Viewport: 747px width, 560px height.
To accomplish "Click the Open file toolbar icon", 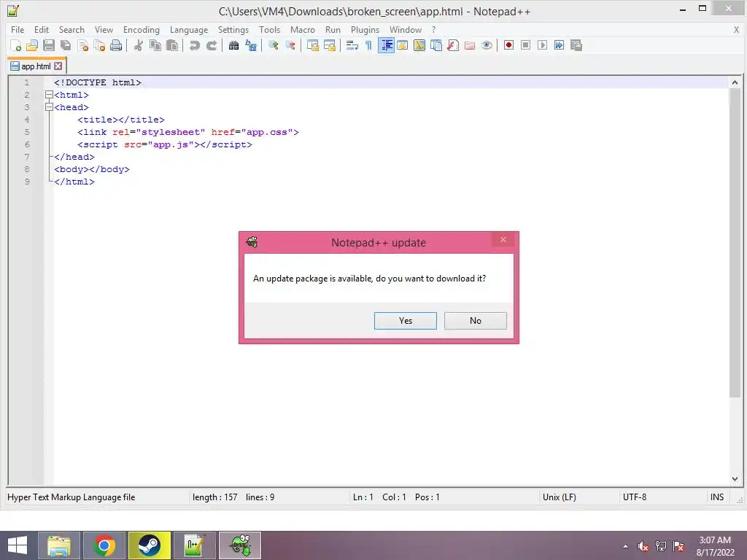I will tap(32, 45).
